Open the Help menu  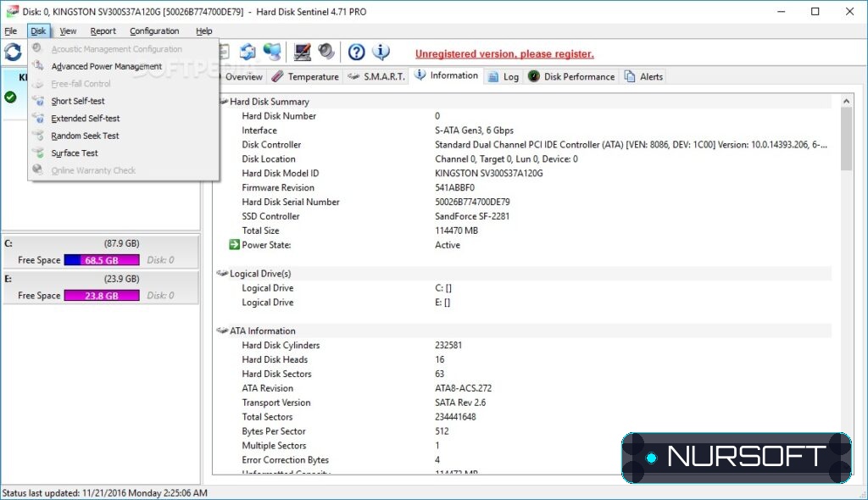click(203, 31)
